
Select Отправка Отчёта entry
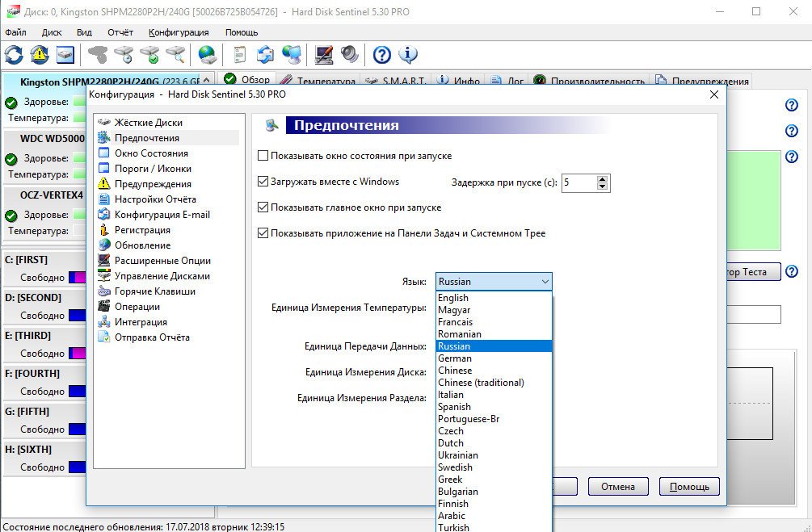click(152, 337)
